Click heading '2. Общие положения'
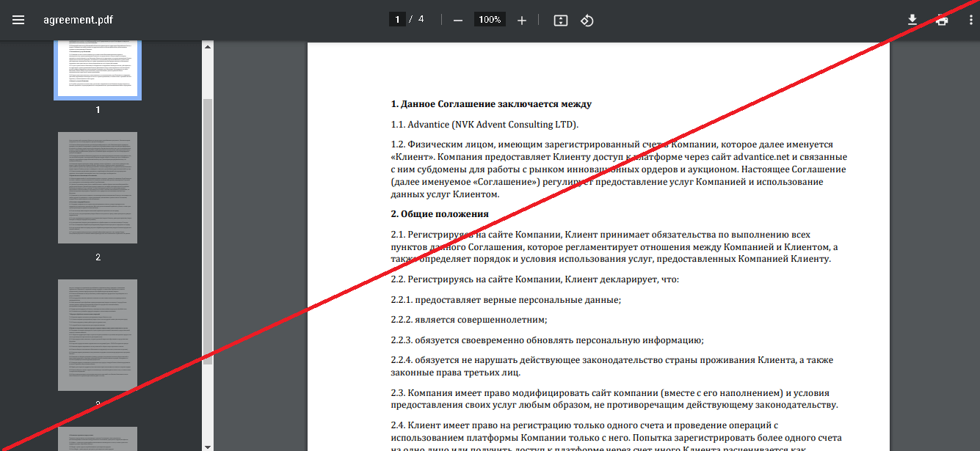Viewport: 980px width, 451px height. click(440, 214)
